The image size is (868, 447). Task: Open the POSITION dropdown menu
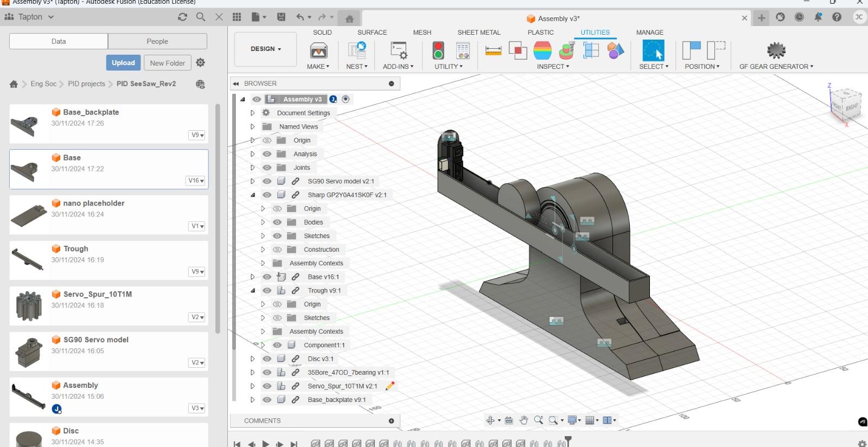702,67
